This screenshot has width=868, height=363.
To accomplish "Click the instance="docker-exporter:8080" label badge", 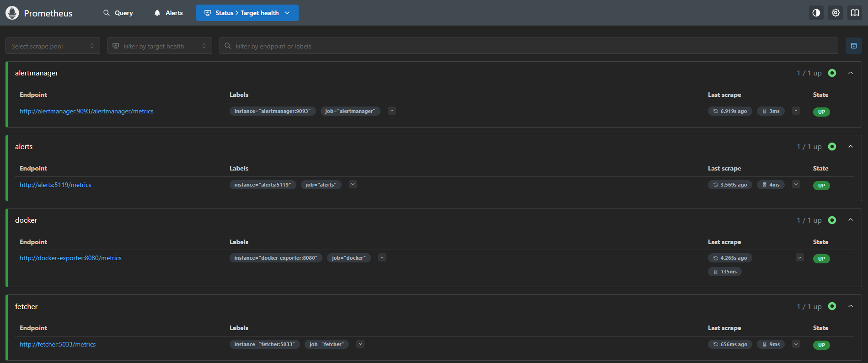I will pyautogui.click(x=276, y=258).
